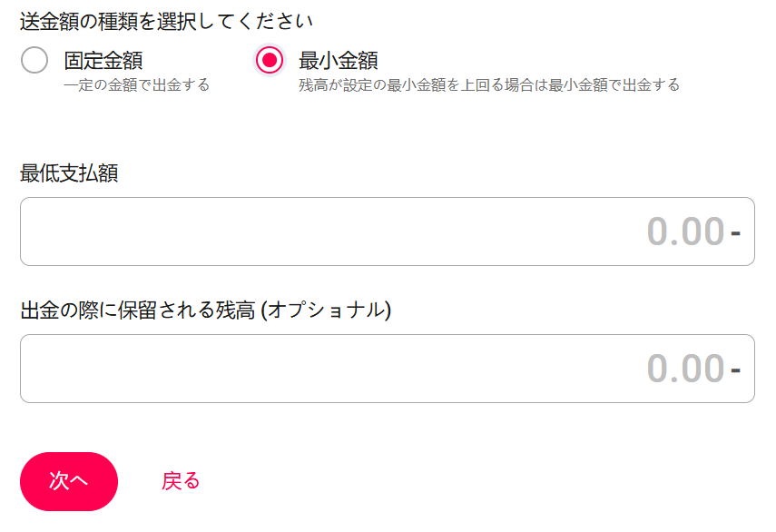Select the 最小金額 radio button
The image size is (776, 532).
point(270,61)
